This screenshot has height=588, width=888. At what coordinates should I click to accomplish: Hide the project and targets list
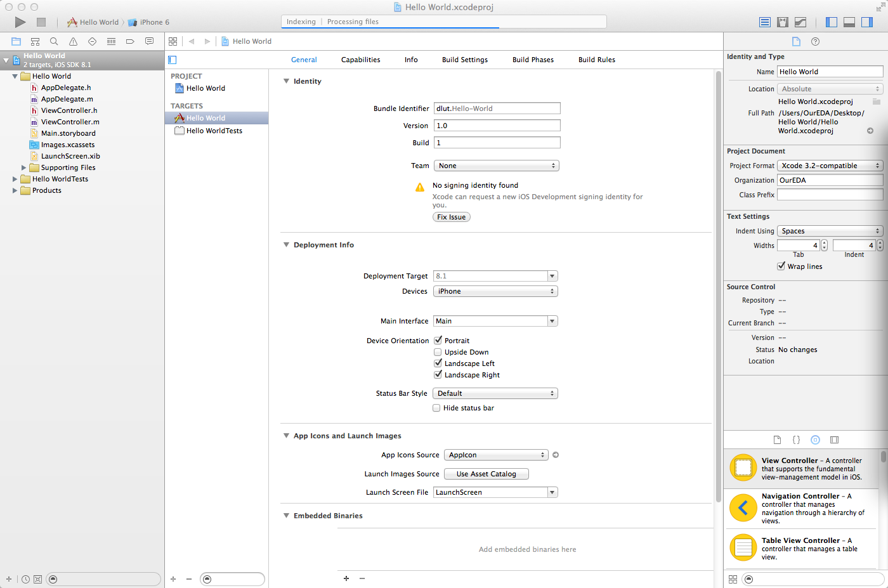(x=172, y=60)
